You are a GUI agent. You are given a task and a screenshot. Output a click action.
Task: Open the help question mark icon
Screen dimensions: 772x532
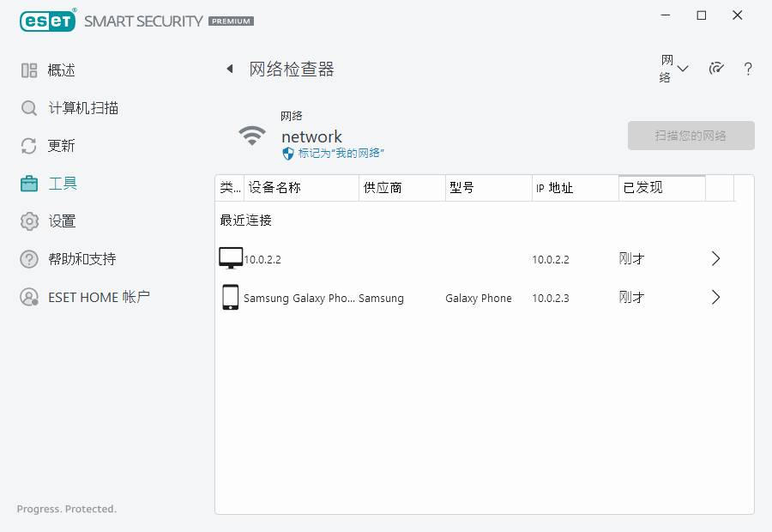coord(748,70)
